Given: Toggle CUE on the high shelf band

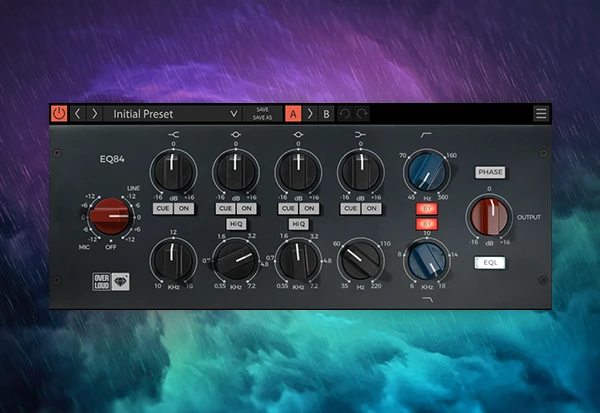Looking at the screenshot, I should click(163, 209).
